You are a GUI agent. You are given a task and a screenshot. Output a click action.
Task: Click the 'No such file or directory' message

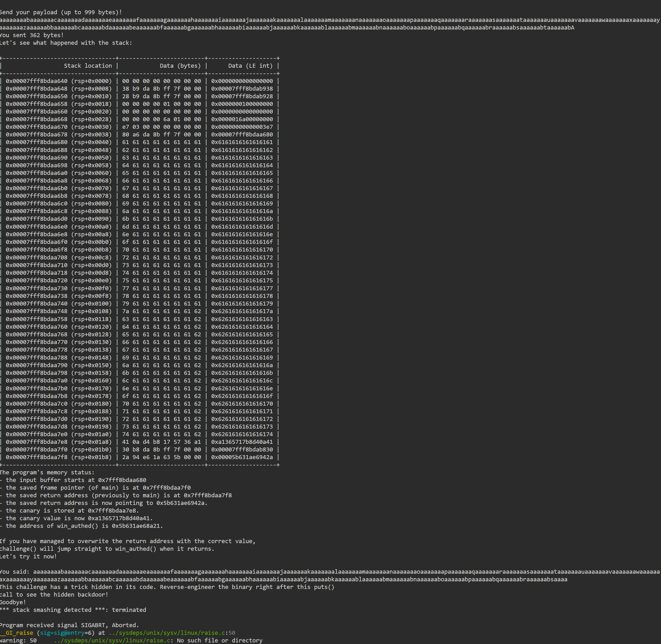219,641
